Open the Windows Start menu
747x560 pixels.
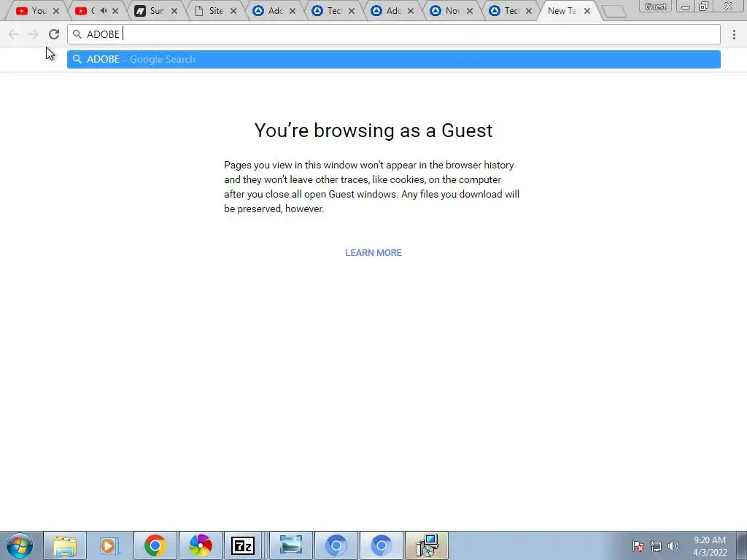pos(20,545)
